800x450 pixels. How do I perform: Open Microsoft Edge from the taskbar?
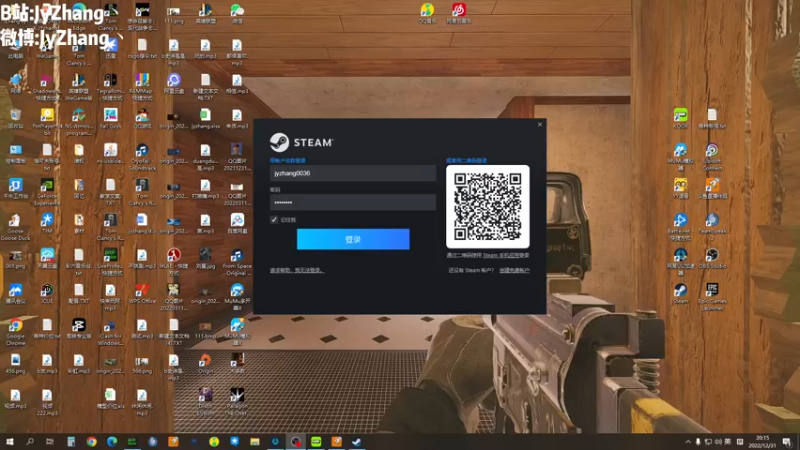(112, 442)
